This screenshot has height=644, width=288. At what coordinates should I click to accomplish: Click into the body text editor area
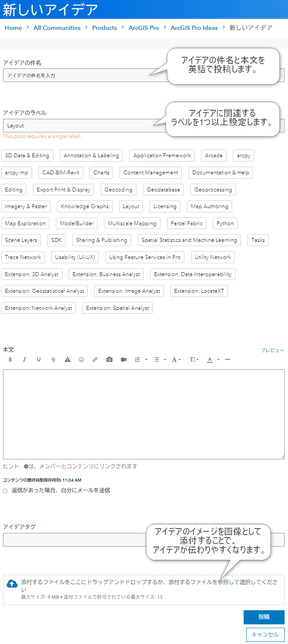click(144, 414)
